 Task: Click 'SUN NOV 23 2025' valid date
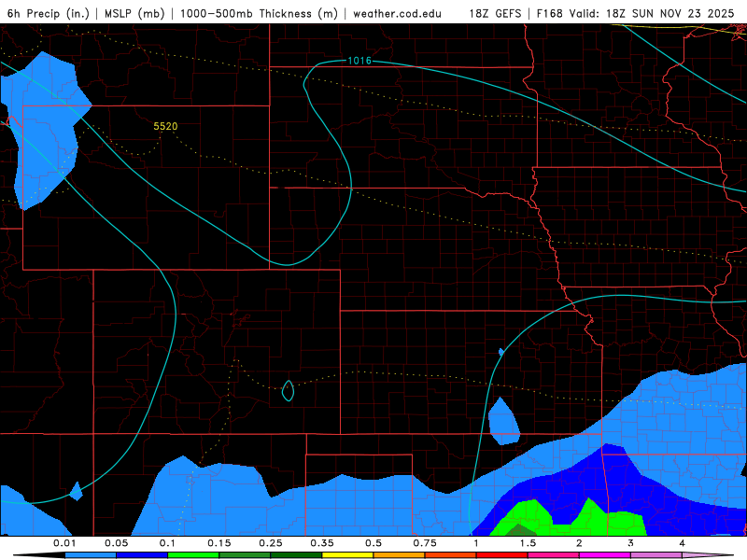[x=684, y=13]
